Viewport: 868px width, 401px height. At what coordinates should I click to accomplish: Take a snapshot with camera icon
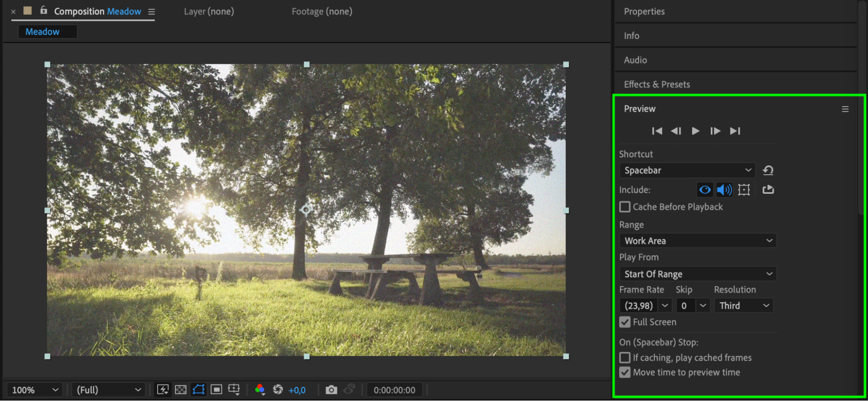[x=331, y=390]
